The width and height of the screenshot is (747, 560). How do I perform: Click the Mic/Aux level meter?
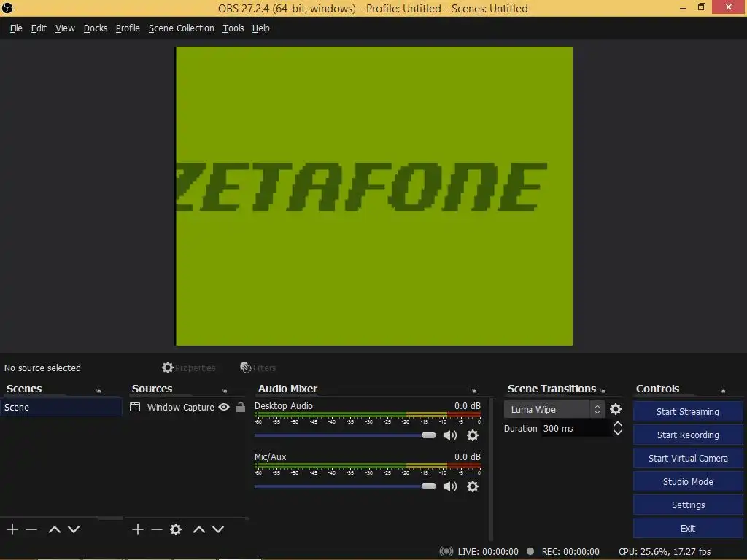point(368,465)
